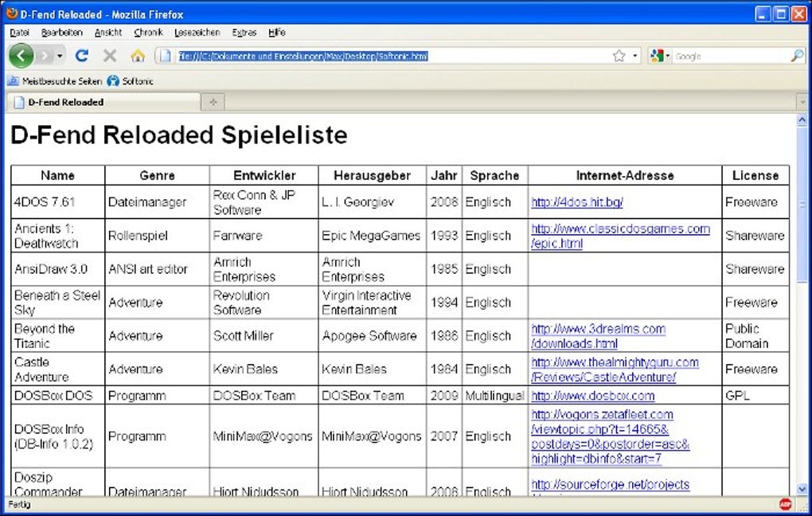Click the Castle Adventure name cell

[57, 369]
